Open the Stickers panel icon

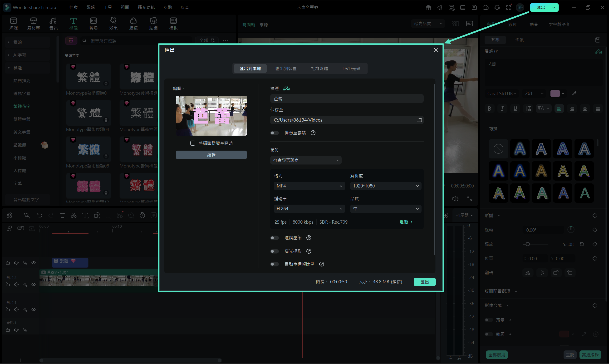(153, 24)
